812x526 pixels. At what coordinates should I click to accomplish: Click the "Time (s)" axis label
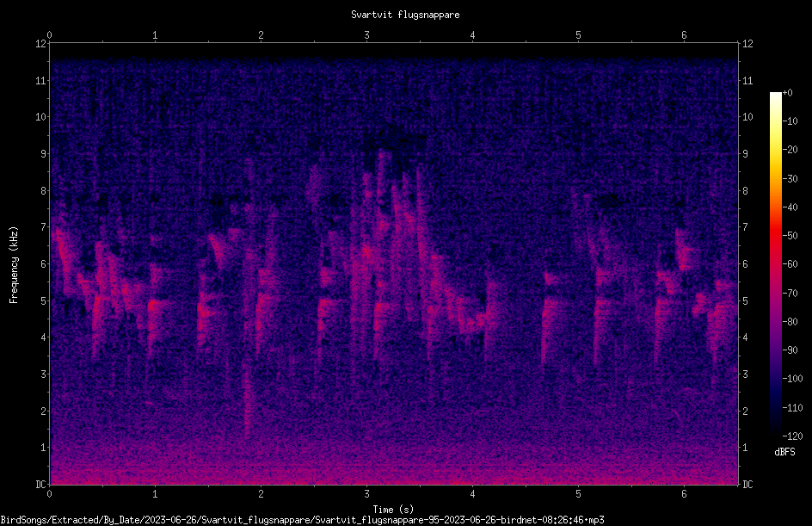click(x=393, y=510)
